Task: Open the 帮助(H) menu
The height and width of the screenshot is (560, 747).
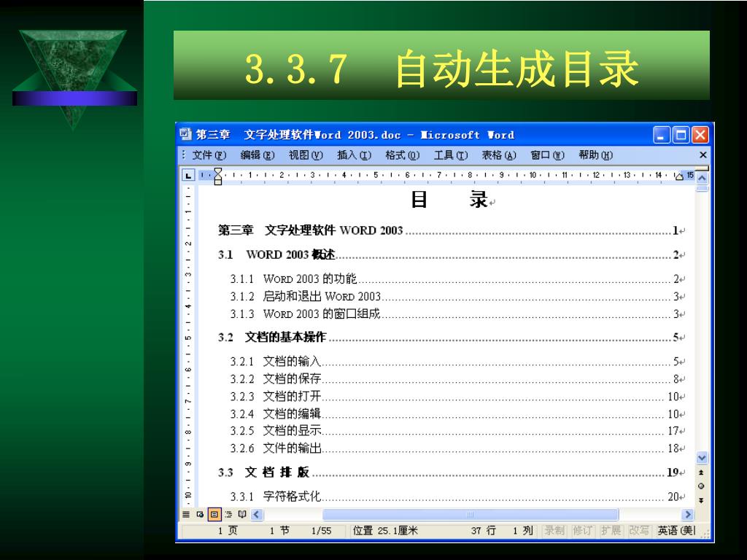Action: pyautogui.click(x=595, y=155)
